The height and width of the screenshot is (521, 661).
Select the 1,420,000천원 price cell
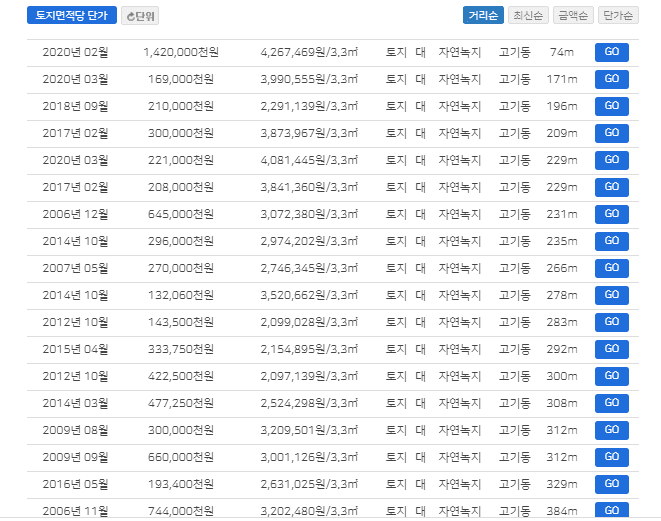click(181, 52)
